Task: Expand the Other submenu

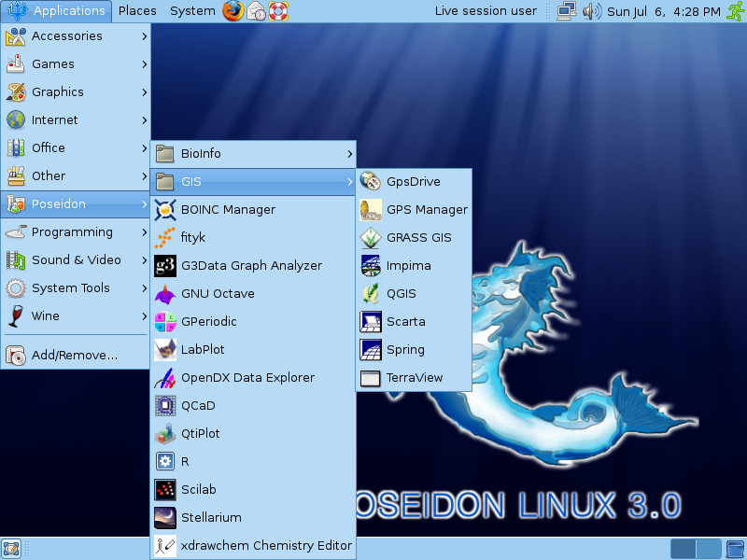Action: click(76, 176)
